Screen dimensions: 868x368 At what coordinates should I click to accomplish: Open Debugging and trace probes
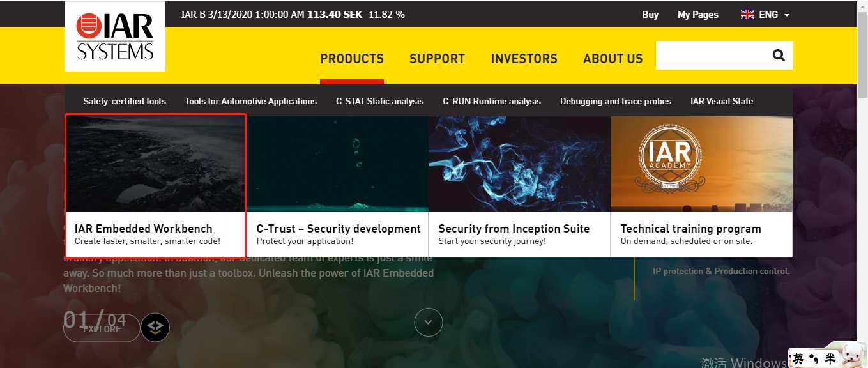[x=616, y=101]
